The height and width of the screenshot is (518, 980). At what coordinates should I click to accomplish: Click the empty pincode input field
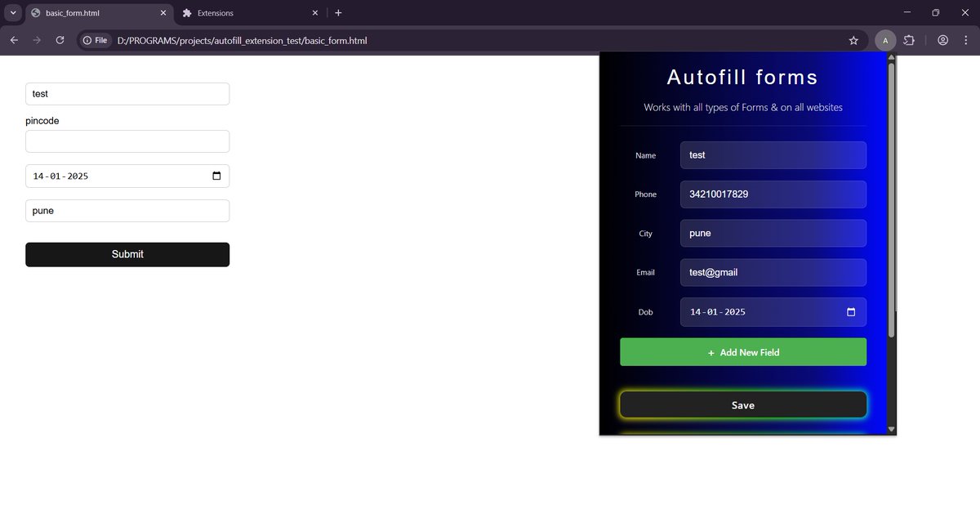127,141
